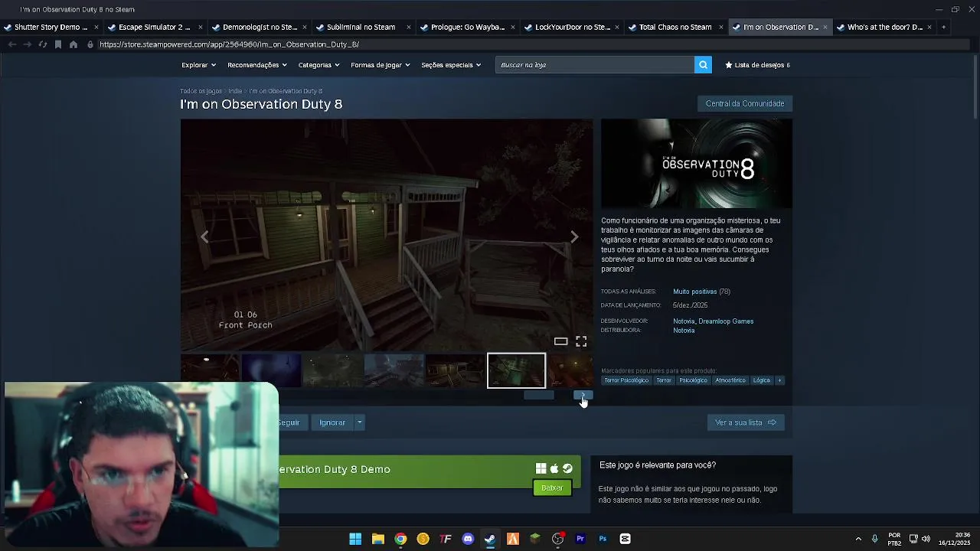Screen dimensions: 980x551
Task: Click the browser back arrow
Action: (11, 44)
